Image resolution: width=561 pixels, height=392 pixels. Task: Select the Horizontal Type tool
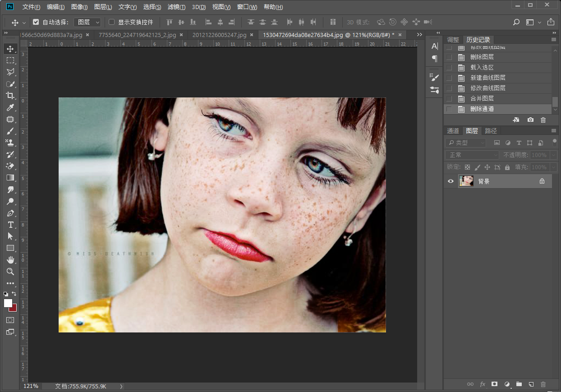tap(10, 225)
